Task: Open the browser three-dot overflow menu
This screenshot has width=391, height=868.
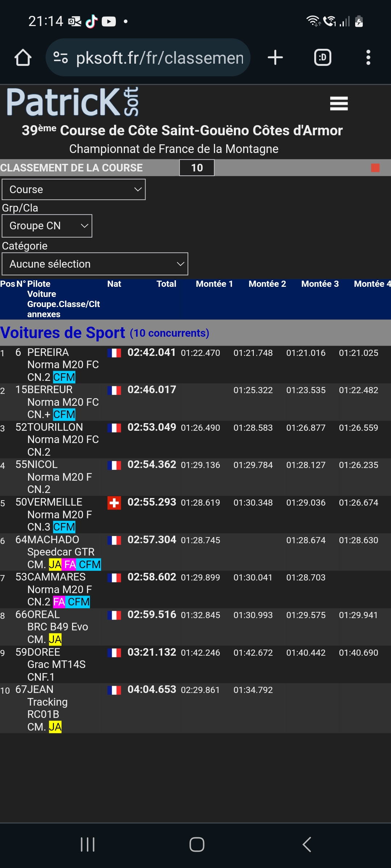Action: 368,58
